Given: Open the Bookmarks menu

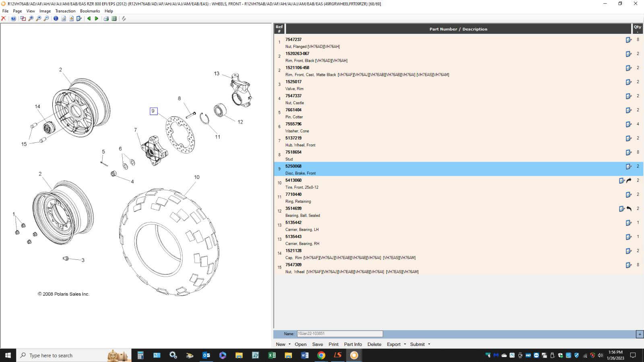Looking at the screenshot, I should (90, 11).
